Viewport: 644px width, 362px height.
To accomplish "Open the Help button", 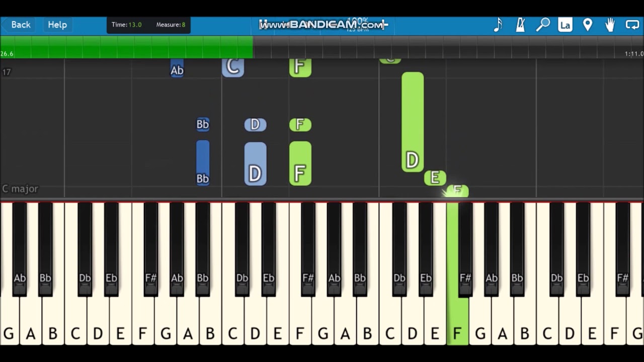I will pos(57,25).
